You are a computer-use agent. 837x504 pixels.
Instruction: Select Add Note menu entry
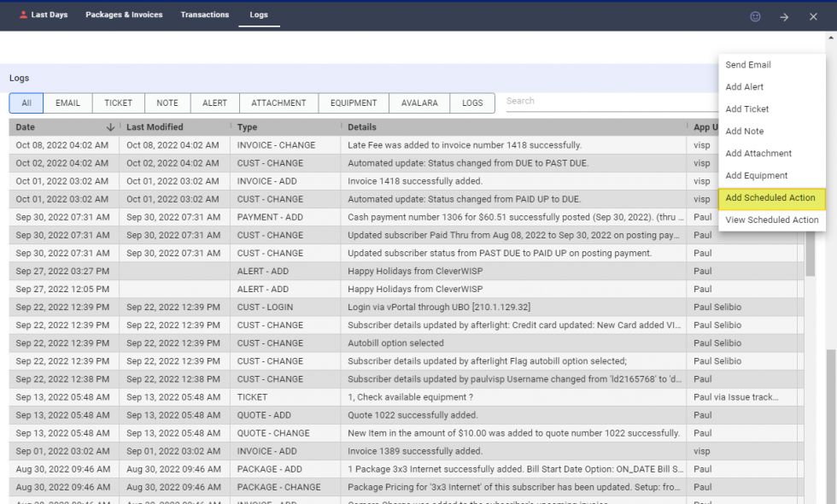[x=745, y=131]
